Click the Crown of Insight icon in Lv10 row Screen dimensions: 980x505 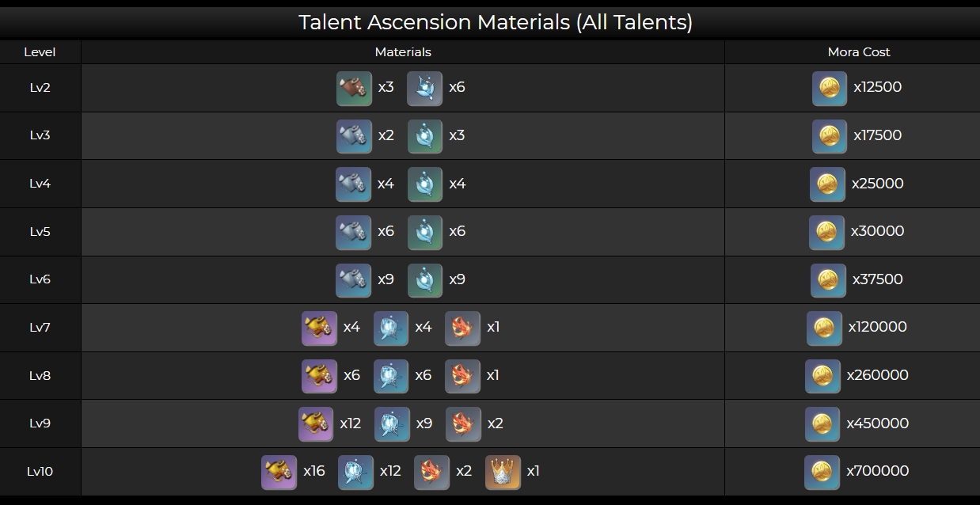tap(503, 473)
